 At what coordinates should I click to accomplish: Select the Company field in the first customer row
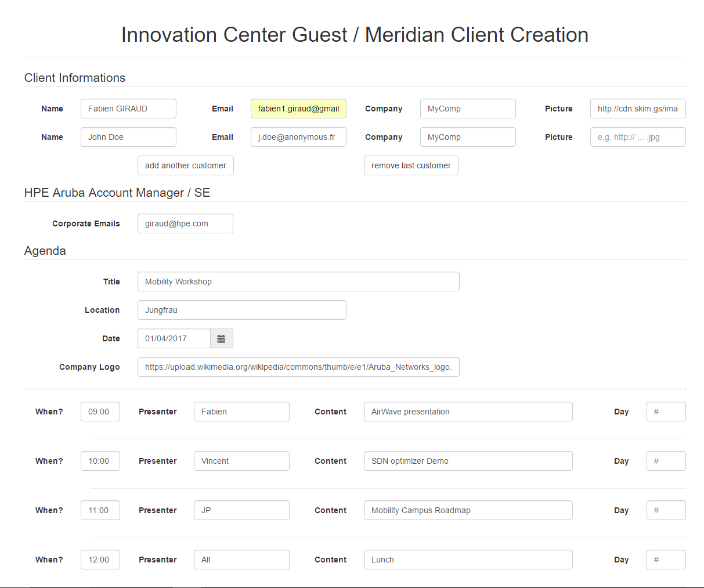(x=468, y=109)
